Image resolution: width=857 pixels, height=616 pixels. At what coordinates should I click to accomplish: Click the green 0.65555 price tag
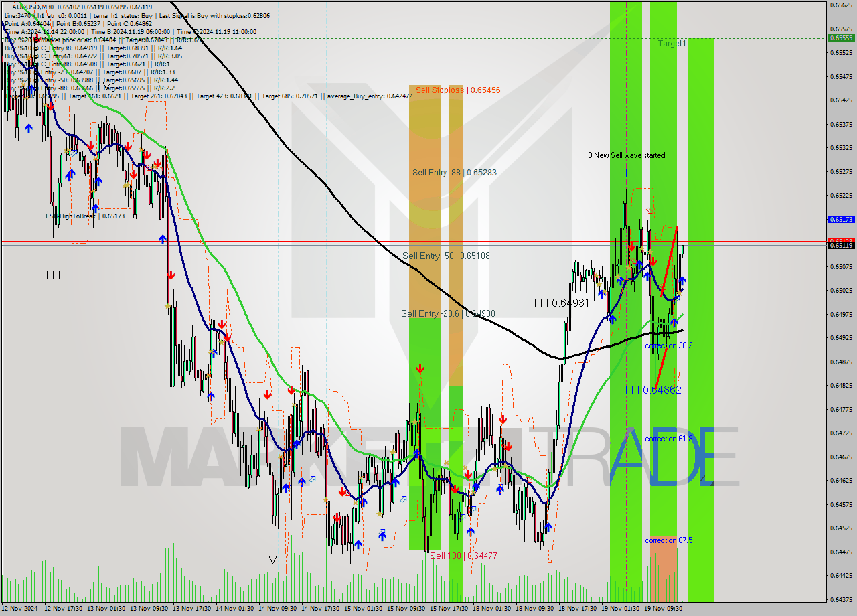pos(842,38)
